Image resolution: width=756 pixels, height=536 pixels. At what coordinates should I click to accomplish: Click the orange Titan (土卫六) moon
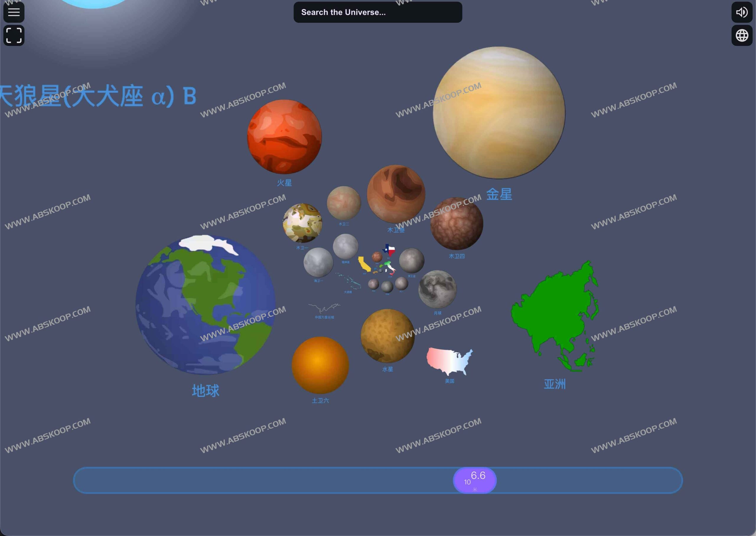320,365
